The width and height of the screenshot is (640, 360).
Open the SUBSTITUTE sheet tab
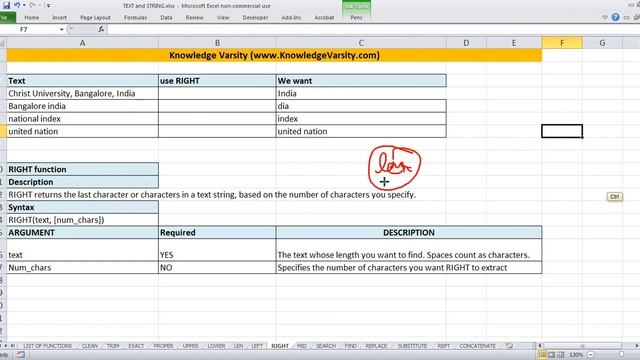click(x=412, y=346)
